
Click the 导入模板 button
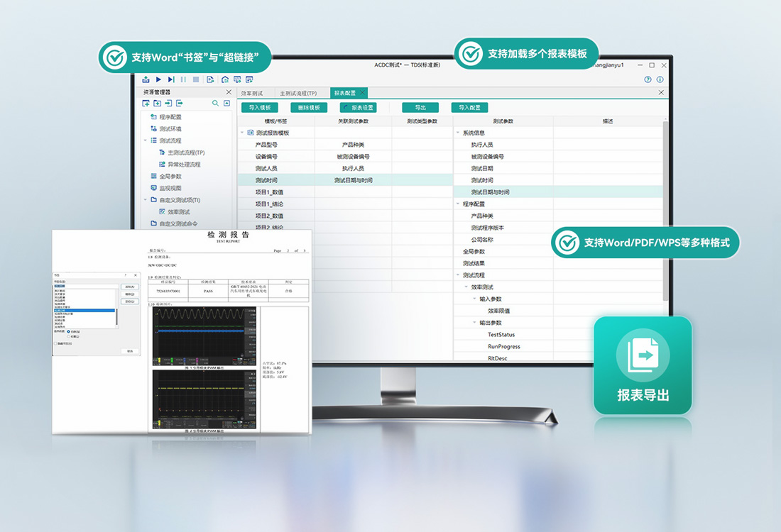pos(259,108)
